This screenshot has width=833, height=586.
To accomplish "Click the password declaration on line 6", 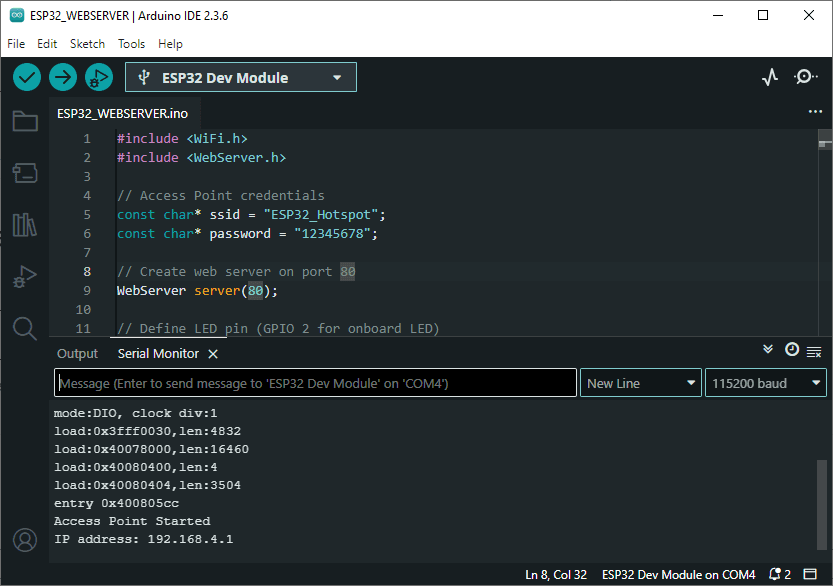I will (x=247, y=234).
